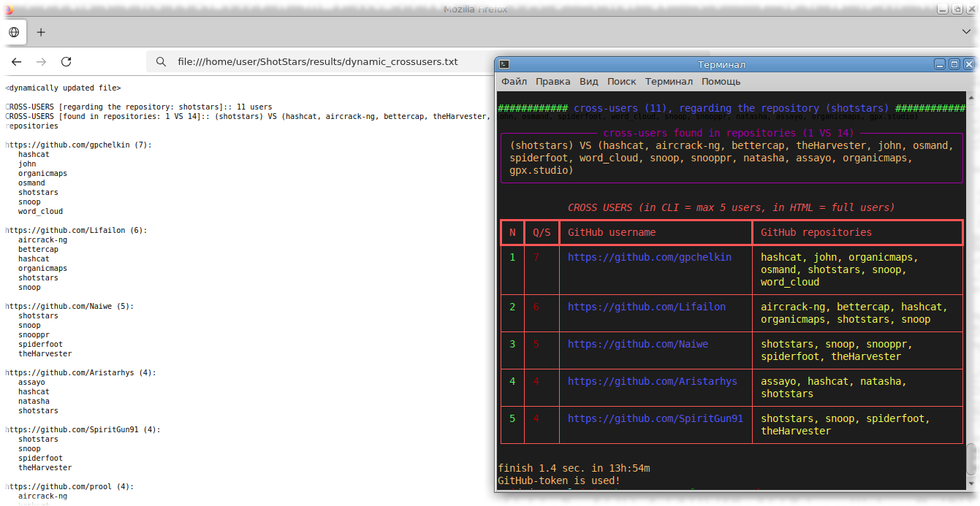980x506 pixels.
Task: Click the magnifier icon in the address bar
Action: coord(162,62)
